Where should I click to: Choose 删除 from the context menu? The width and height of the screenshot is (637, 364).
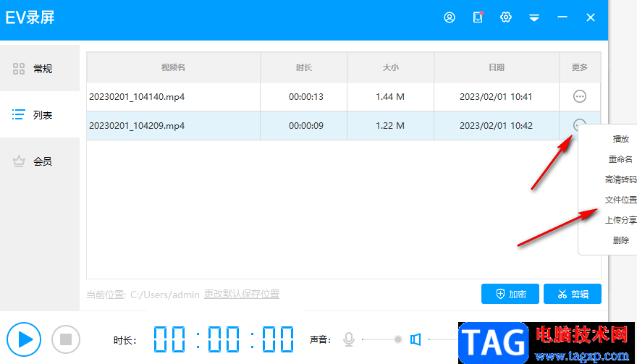point(621,240)
